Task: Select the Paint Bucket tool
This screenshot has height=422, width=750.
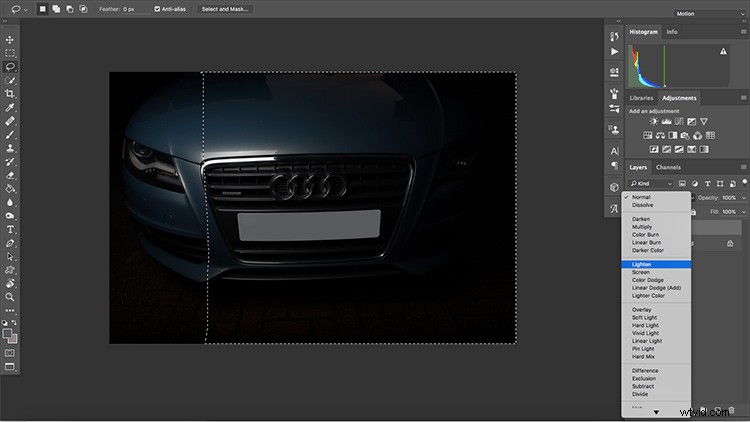Action: click(10, 189)
